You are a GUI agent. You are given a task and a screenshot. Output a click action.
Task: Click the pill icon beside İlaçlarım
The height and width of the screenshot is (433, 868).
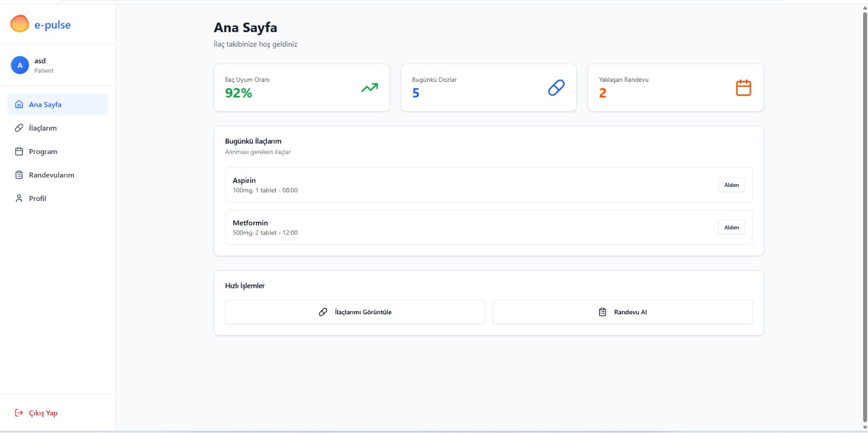(x=19, y=128)
